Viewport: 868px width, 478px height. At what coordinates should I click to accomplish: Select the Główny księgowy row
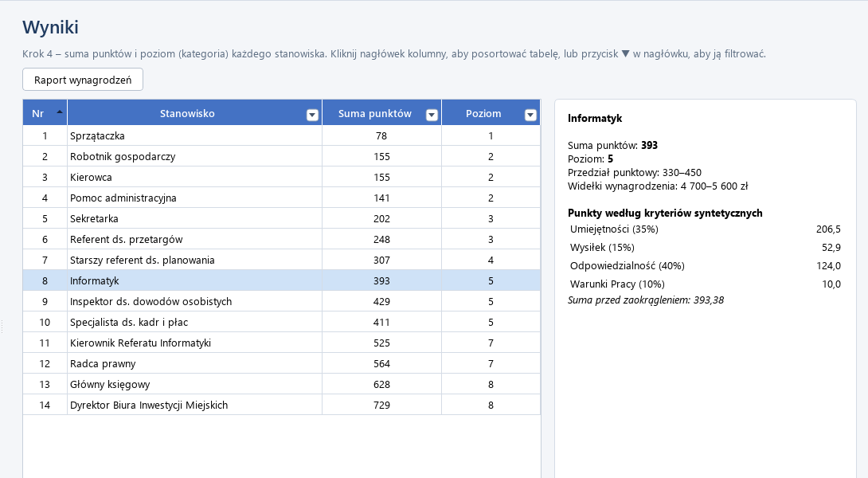click(x=281, y=384)
